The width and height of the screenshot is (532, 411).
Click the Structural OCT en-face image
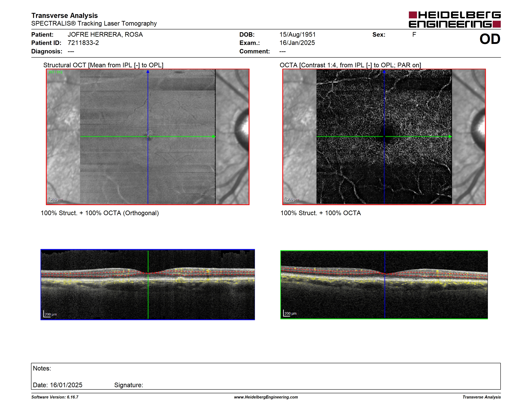point(148,137)
